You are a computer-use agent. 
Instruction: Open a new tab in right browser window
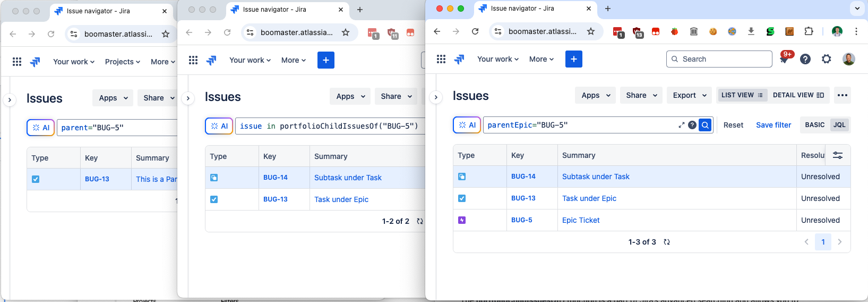[x=608, y=9]
